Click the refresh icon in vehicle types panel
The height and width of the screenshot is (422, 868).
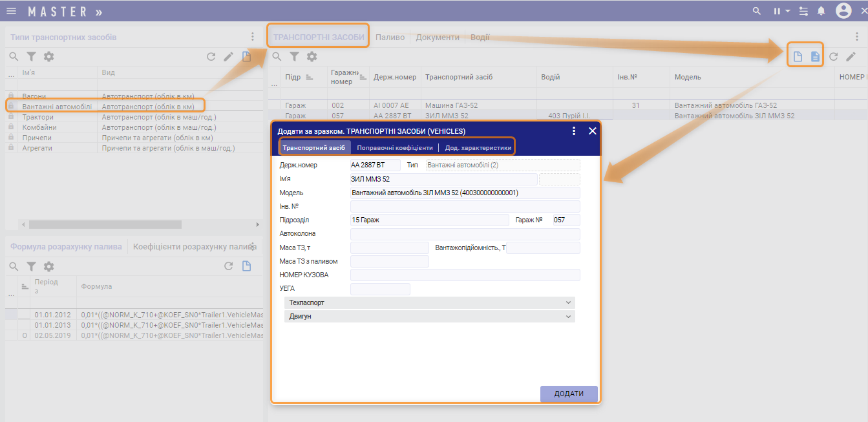(211, 57)
